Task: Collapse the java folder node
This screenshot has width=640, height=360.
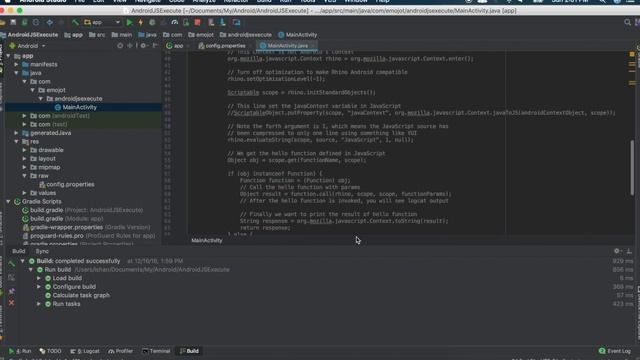Action: click(x=17, y=73)
